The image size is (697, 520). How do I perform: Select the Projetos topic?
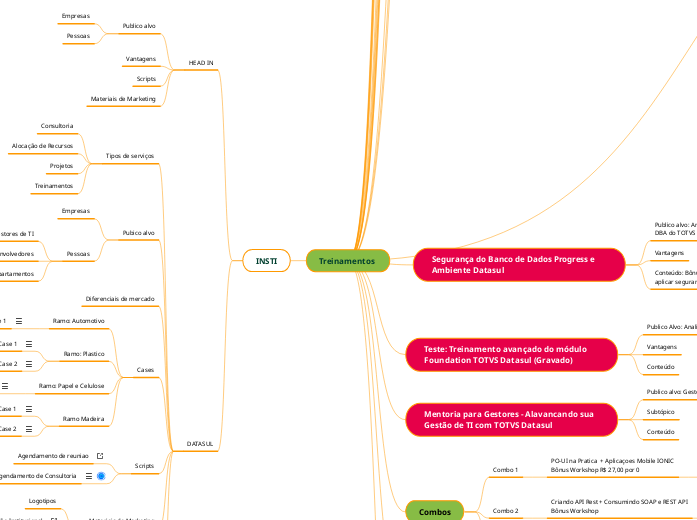coord(61,166)
